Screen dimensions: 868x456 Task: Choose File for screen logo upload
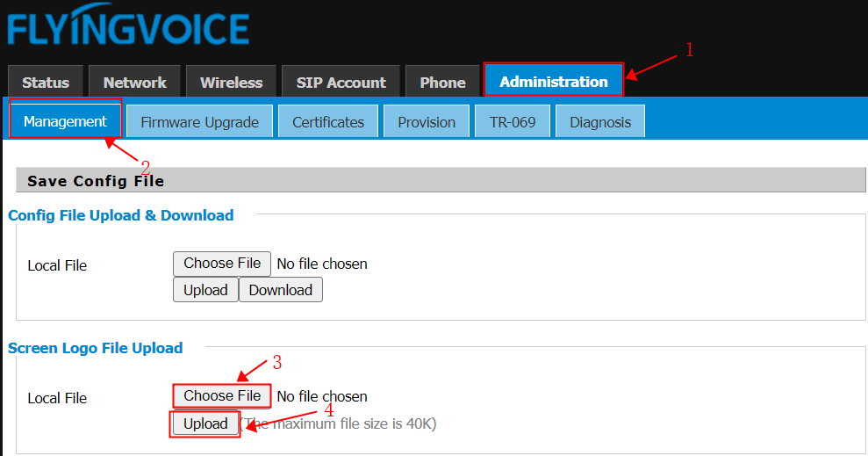(x=222, y=395)
